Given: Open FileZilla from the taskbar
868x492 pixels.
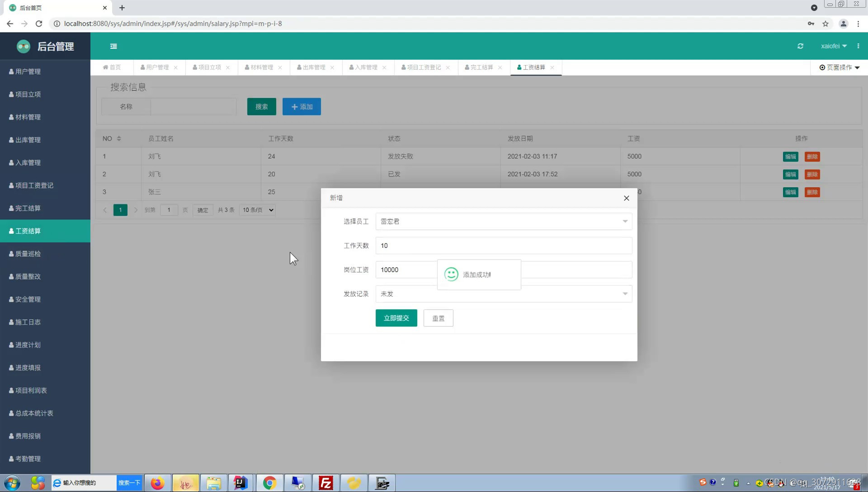Looking at the screenshot, I should (325, 483).
